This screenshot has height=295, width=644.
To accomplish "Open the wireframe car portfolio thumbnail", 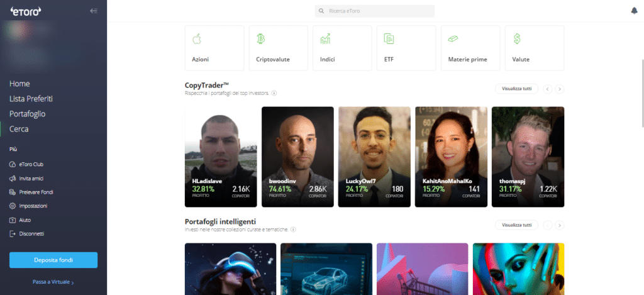I will click(326, 269).
